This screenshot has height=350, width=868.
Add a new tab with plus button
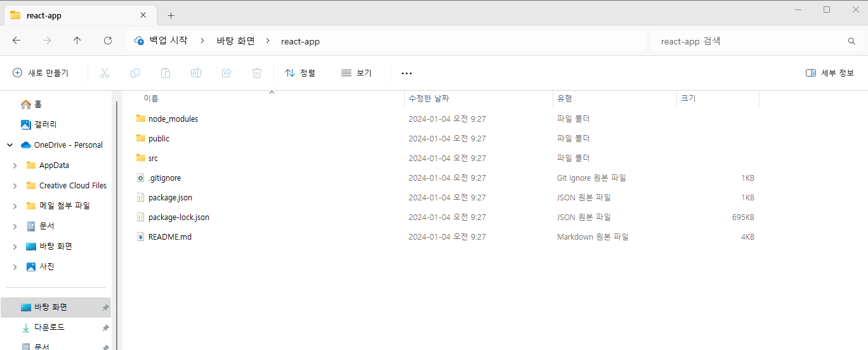(x=171, y=15)
